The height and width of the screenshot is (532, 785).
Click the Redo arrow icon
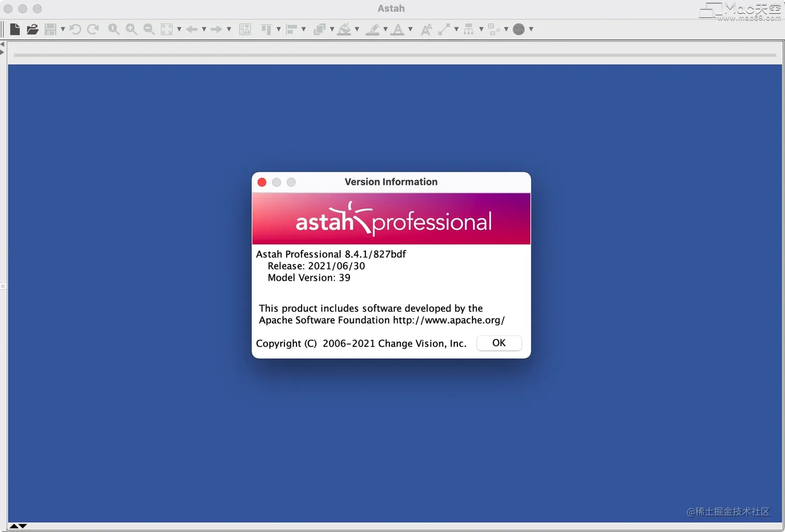93,30
